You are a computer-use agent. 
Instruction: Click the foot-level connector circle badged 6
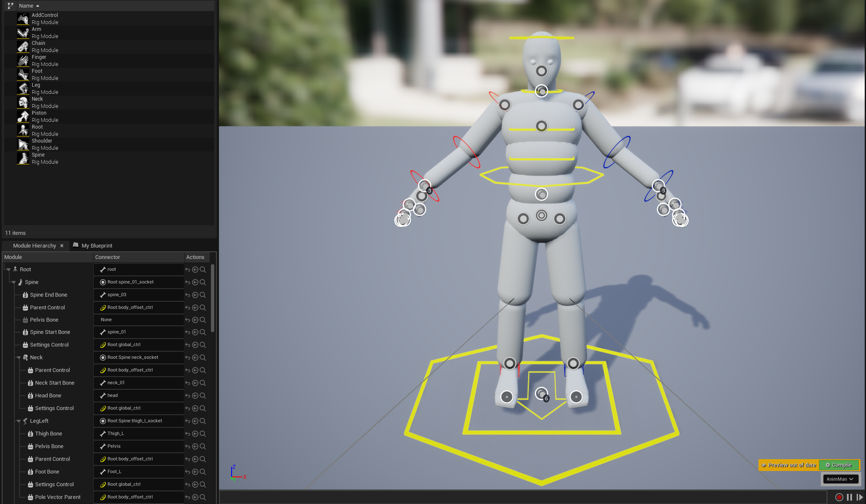pos(541,394)
